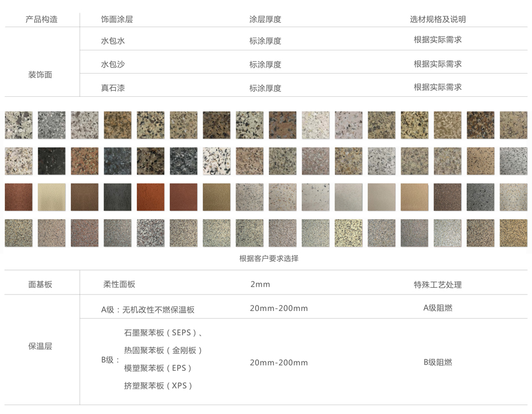532x414 pixels.
Task: Click the bright orange-red terracotta swatch
Action: (151, 197)
